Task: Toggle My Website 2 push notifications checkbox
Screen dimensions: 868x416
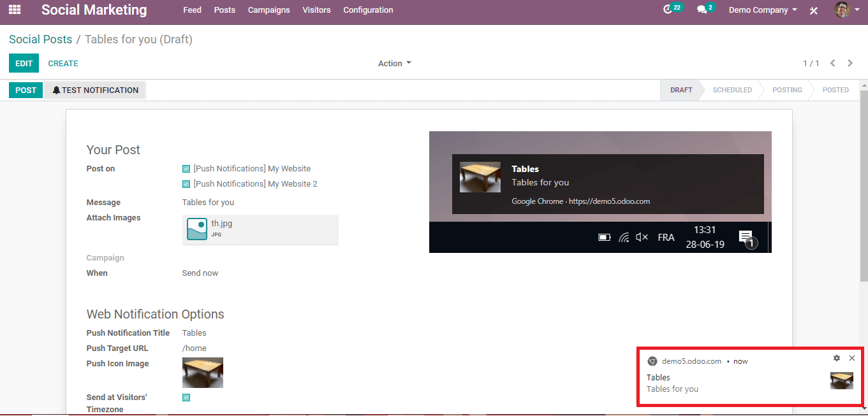Action: tap(186, 184)
